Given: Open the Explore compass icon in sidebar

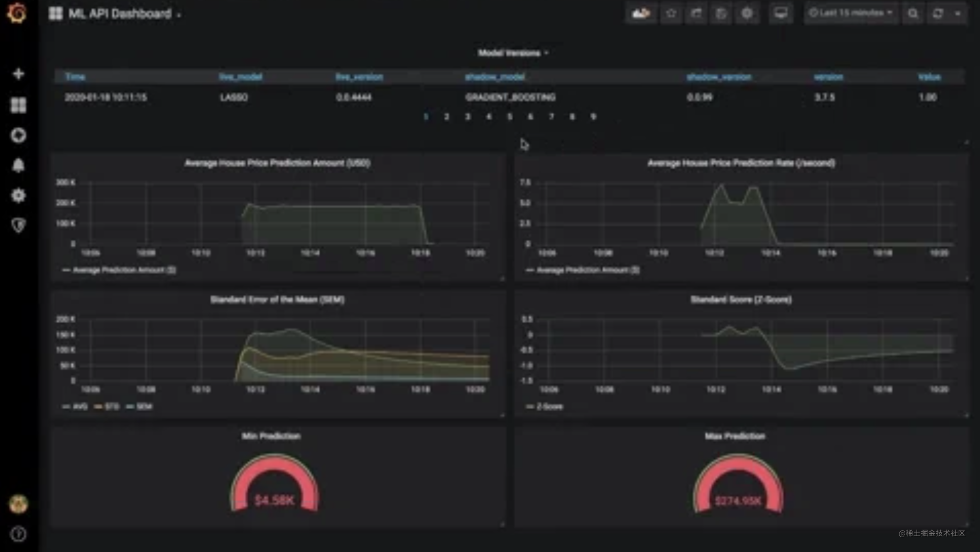Looking at the screenshot, I should click(x=18, y=135).
